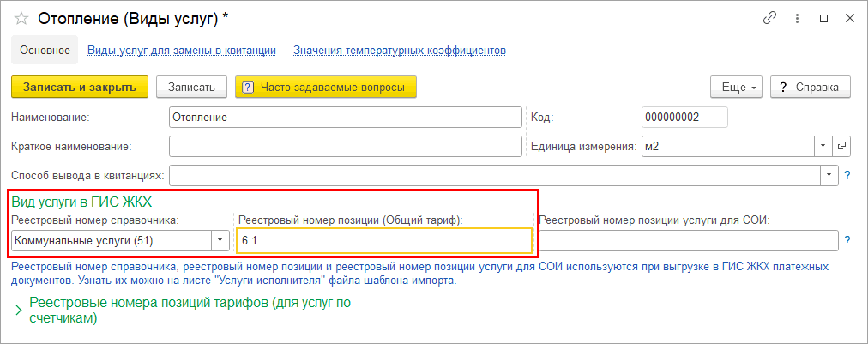Open Реестровый номер справочника dropdown
Screen dimensions: 868x344
(x=221, y=240)
